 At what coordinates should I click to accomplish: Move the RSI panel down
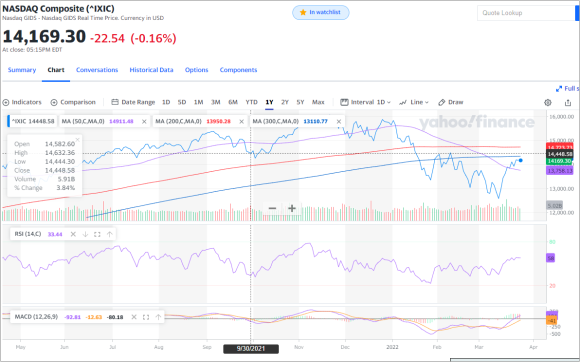(85, 234)
